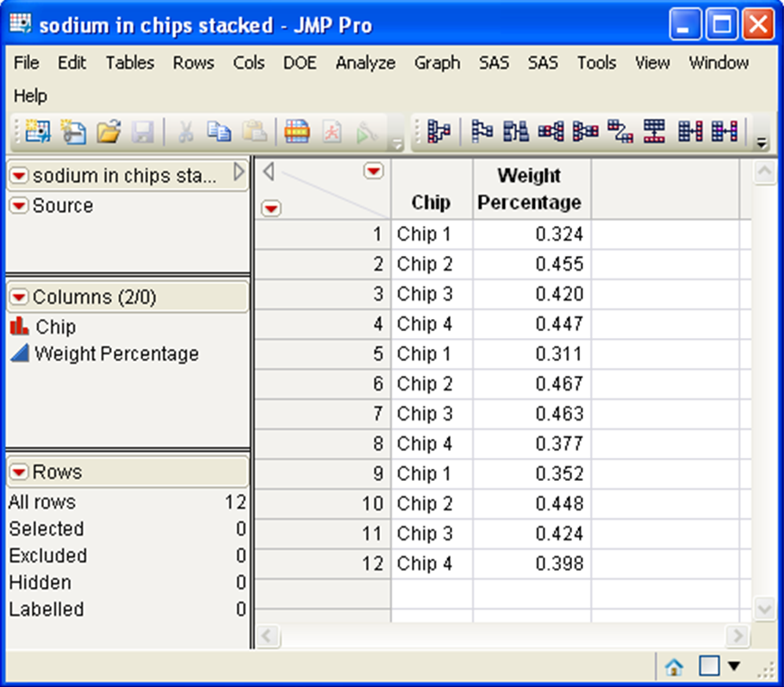Click the Chip nominal column icon
This screenshot has height=687, width=784.
[x=20, y=327]
